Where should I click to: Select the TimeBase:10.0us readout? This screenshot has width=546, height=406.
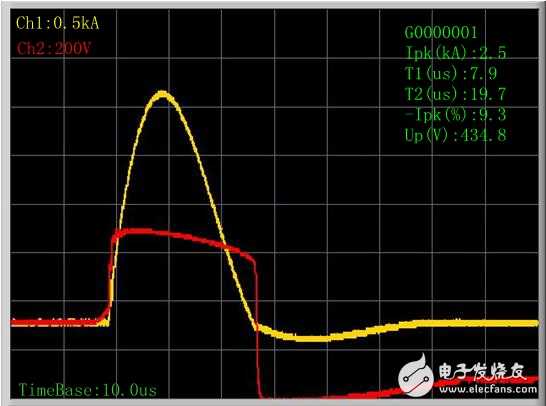(88, 390)
